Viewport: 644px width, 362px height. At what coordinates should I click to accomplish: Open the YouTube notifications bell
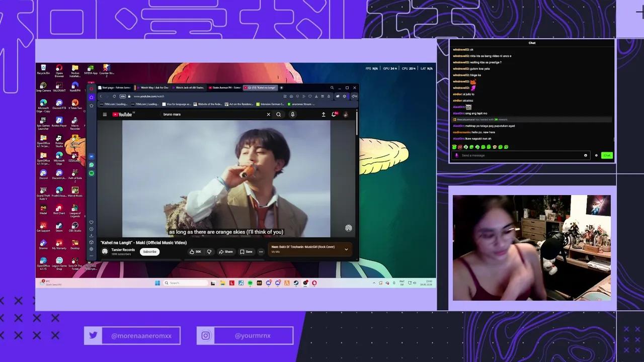(334, 114)
